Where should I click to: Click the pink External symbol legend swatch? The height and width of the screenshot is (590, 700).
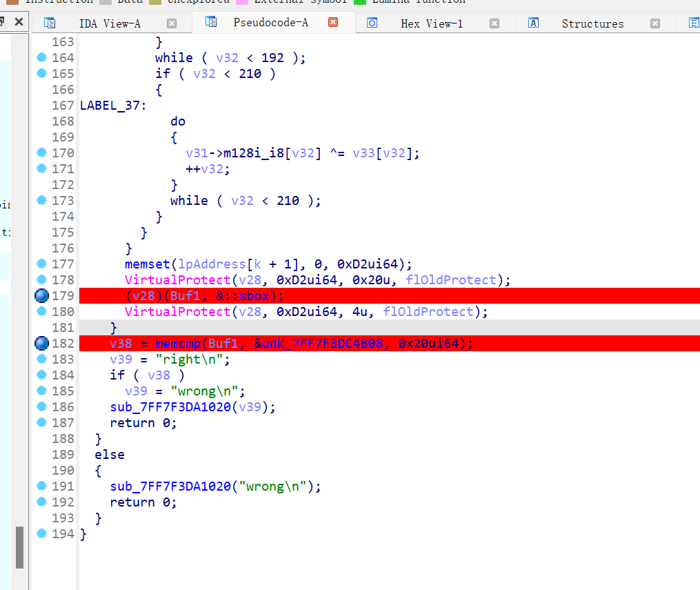tap(241, 1)
